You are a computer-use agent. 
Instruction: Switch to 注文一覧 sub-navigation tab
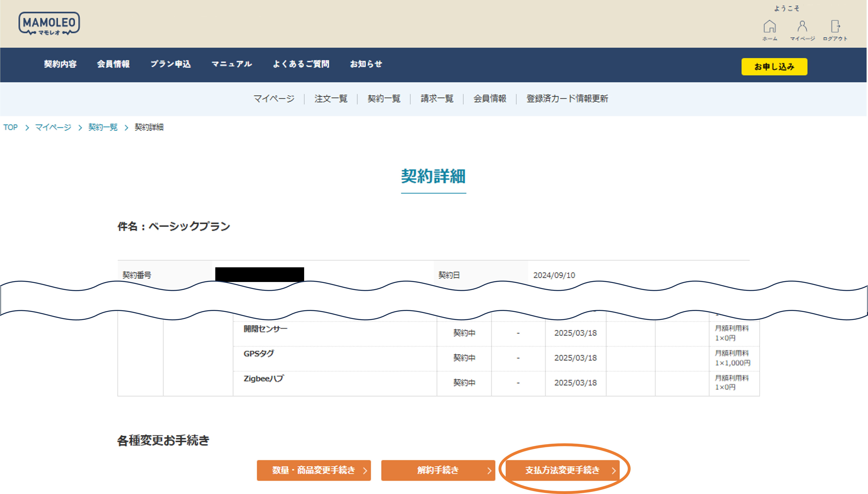[331, 99]
